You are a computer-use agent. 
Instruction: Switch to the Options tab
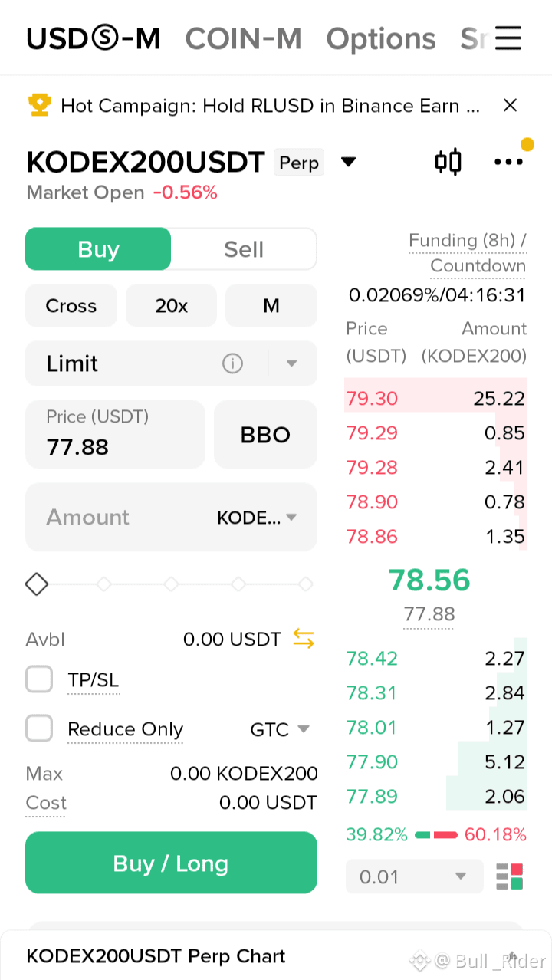pyautogui.click(x=381, y=38)
